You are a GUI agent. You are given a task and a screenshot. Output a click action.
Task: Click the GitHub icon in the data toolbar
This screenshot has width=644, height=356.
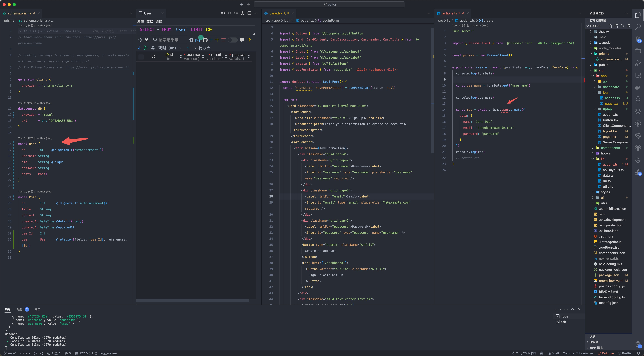[205, 40]
